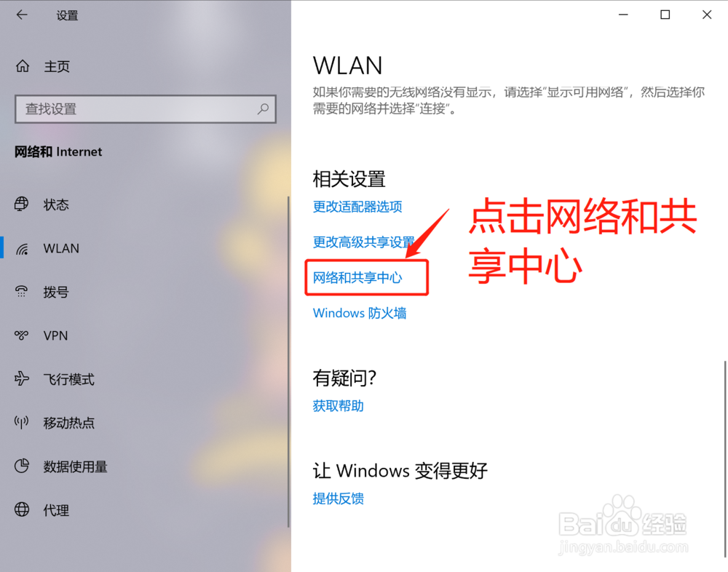
Task: Click the Airplane mode plane icon
Action: [21, 379]
